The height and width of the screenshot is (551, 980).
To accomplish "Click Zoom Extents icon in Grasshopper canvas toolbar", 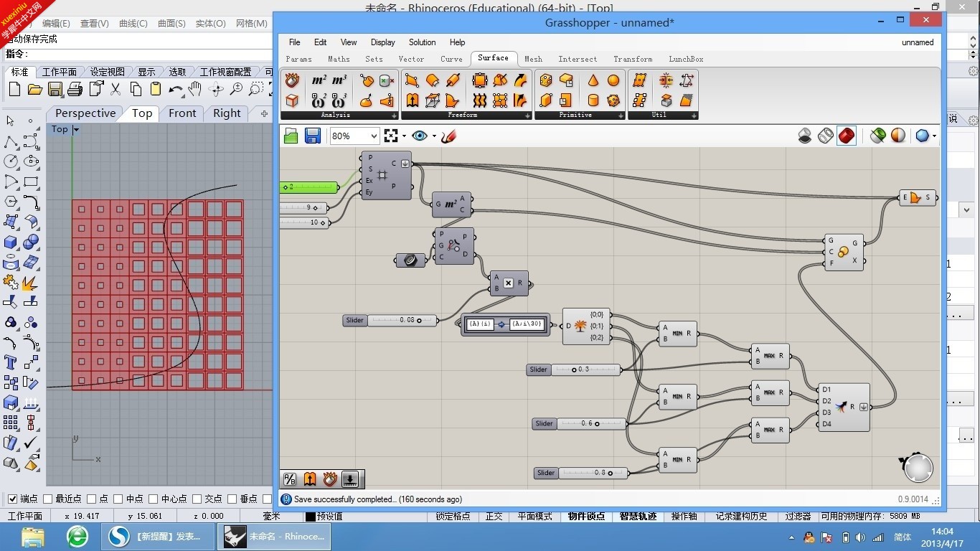I will [391, 136].
